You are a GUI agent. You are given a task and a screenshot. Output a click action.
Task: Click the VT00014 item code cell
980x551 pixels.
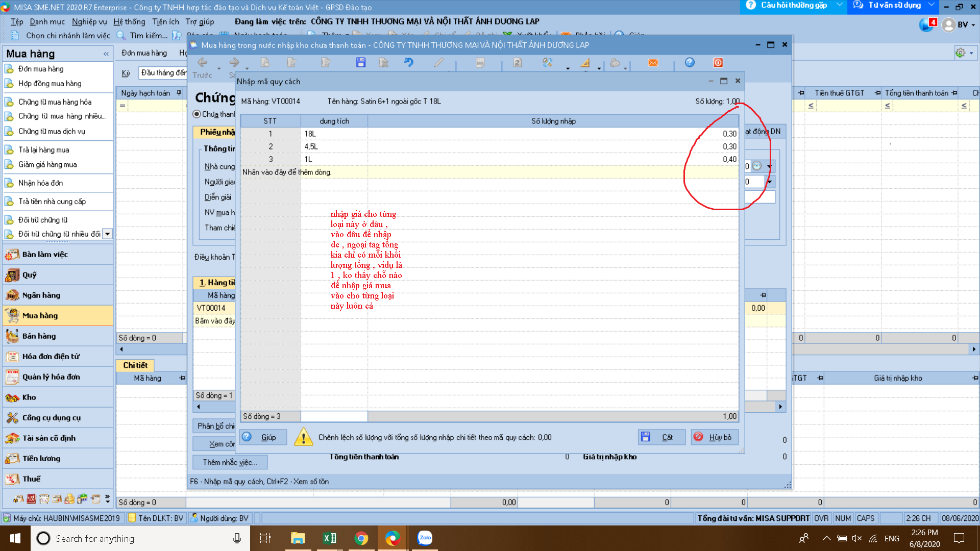click(213, 308)
